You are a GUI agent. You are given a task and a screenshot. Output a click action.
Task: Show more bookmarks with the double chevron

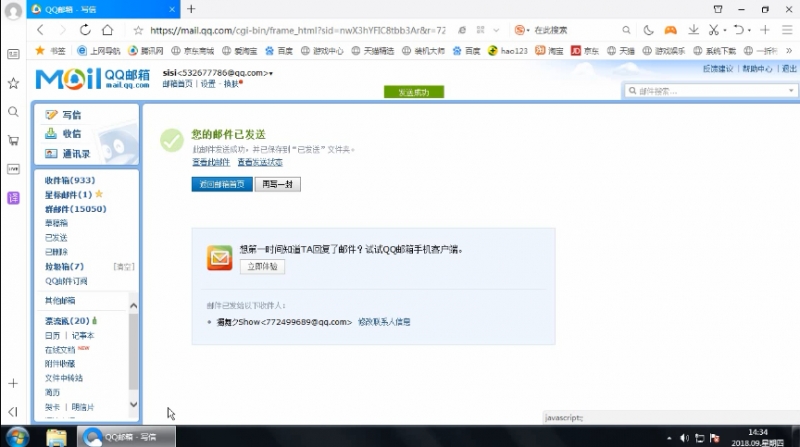[x=789, y=51]
